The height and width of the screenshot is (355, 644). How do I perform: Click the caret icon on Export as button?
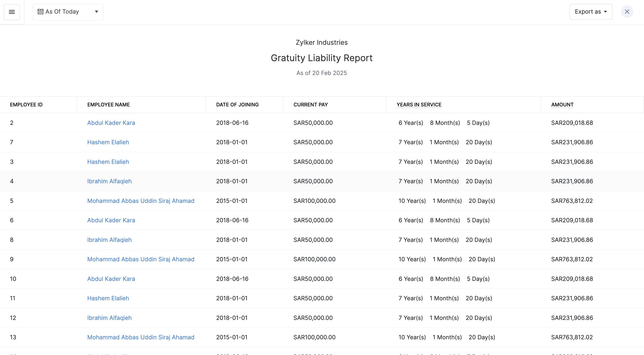(x=605, y=12)
